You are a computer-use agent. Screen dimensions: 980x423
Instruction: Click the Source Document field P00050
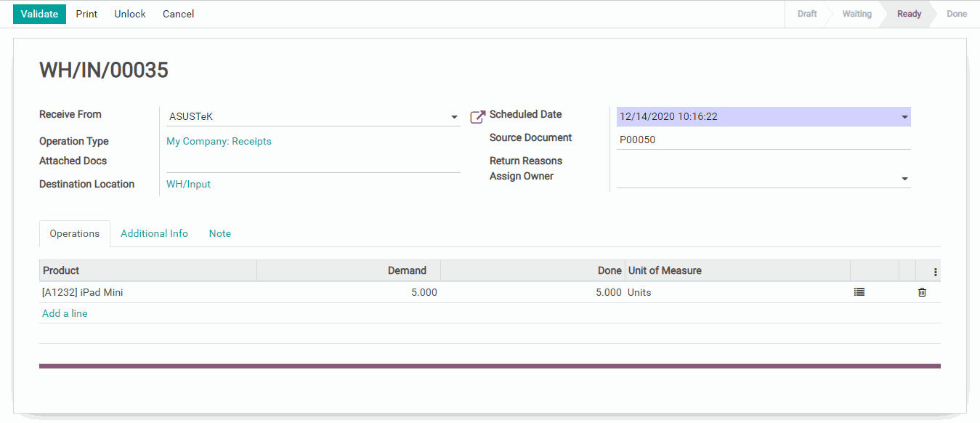[x=763, y=140]
